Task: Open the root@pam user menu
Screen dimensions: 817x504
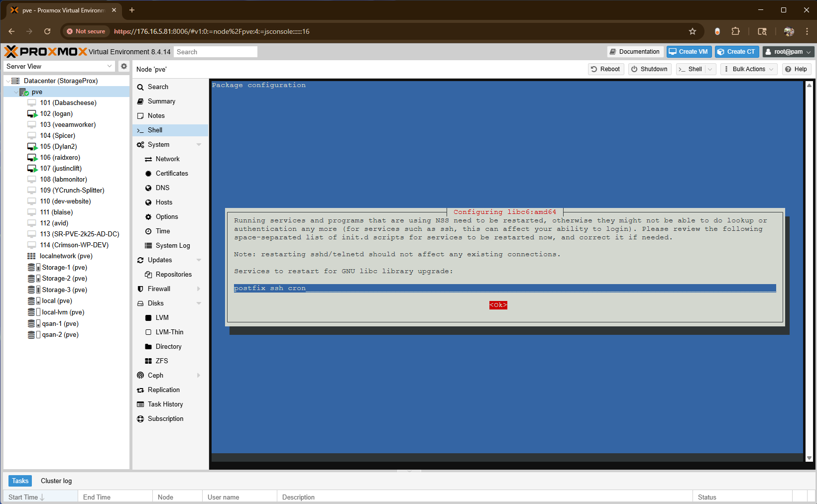Action: (x=788, y=52)
